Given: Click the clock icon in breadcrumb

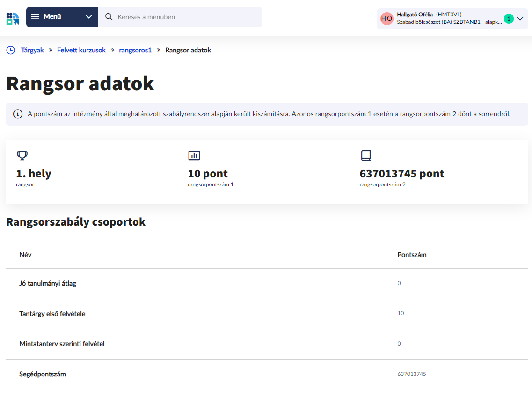Looking at the screenshot, I should [10, 50].
